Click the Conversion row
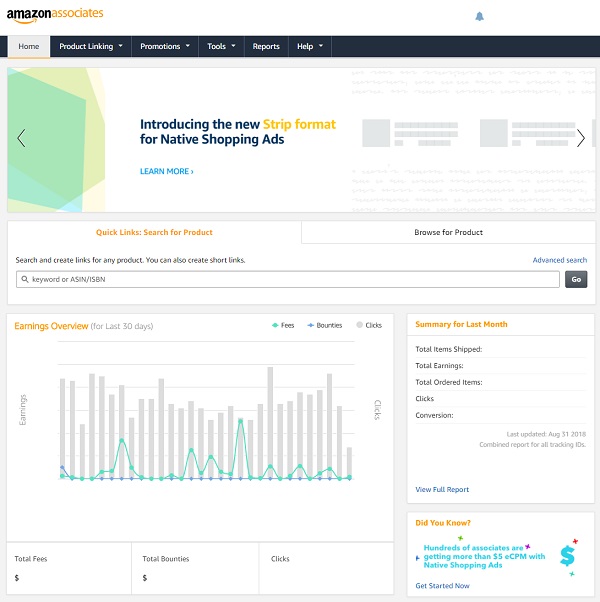Viewport: 600px width, 602px height. 501,415
